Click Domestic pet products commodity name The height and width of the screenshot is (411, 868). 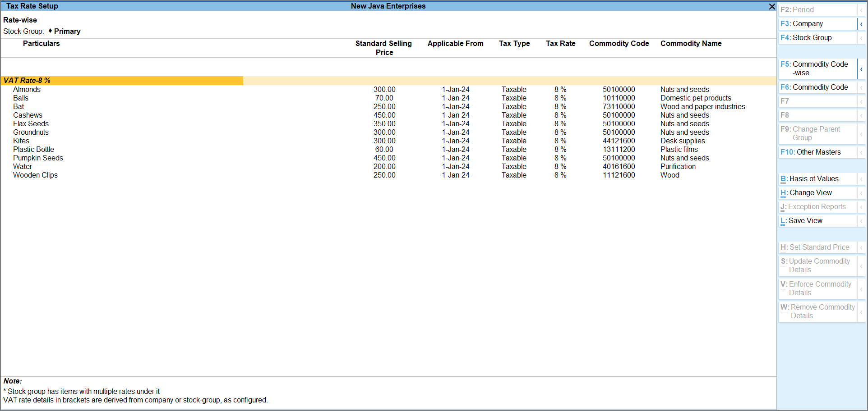click(696, 98)
